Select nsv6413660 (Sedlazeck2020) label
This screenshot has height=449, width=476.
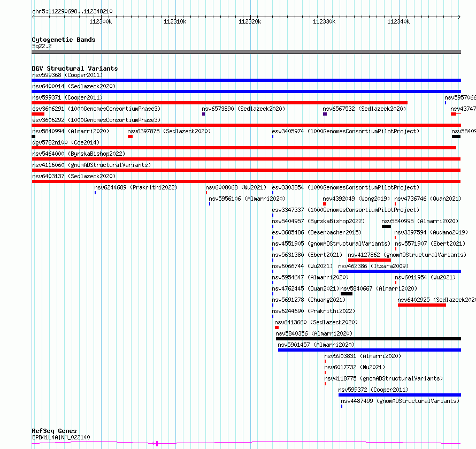click(x=316, y=322)
